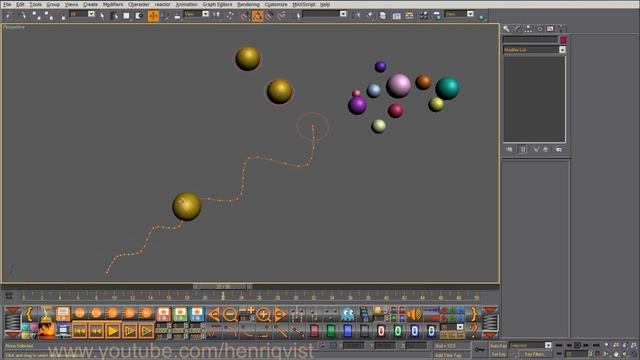Screen dimensions: 640x360
Task: Click the Bind to Space Warp icon
Action: click(x=62, y=16)
